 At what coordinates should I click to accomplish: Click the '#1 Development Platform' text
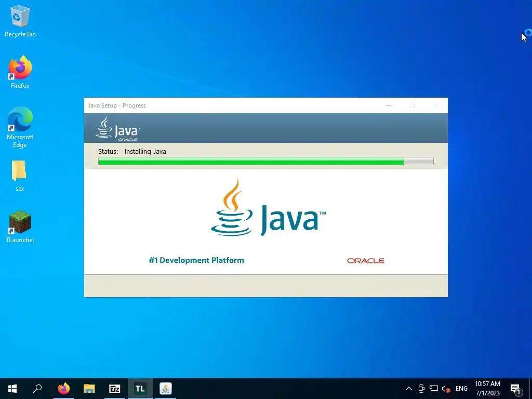[196, 260]
